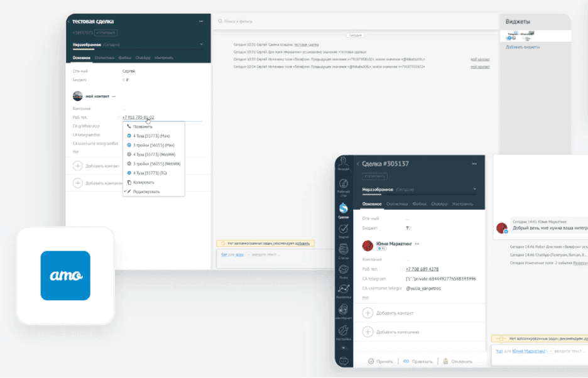Switch to 'Файлы' tab in Сделка #305137

419,204
